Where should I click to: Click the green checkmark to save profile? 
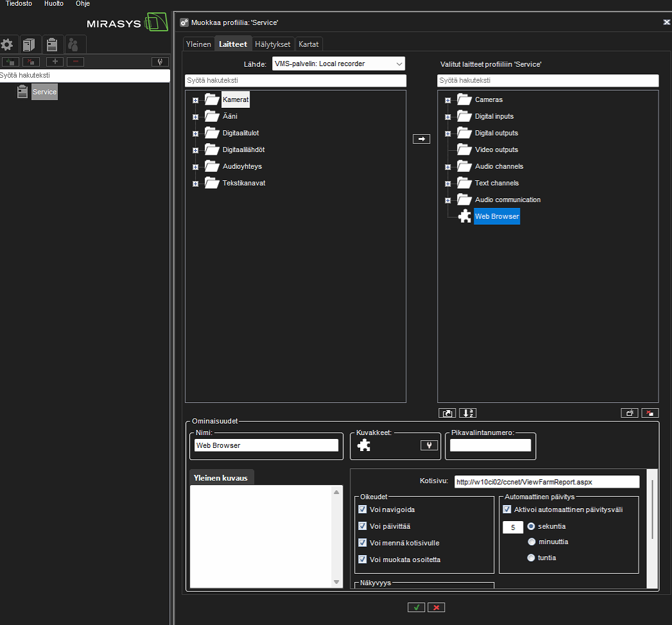point(416,606)
